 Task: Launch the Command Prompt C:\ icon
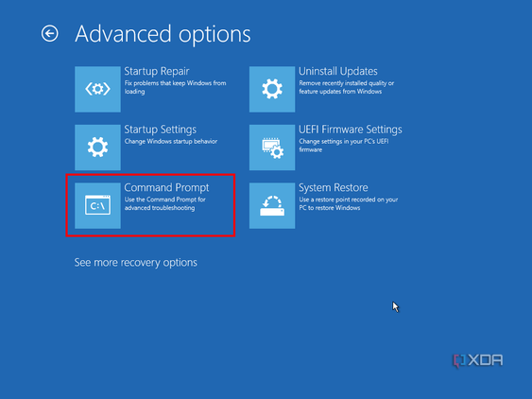(x=97, y=205)
